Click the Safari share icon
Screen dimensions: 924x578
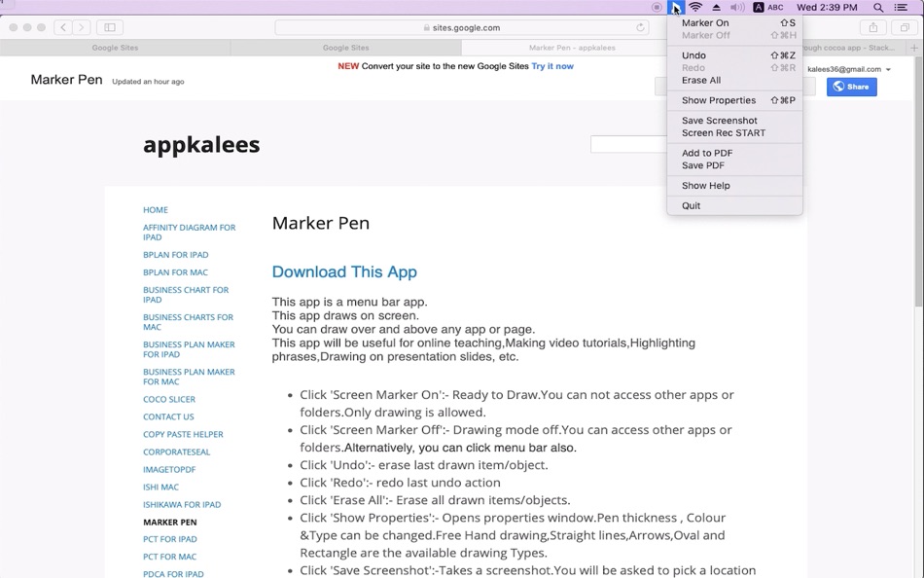873,27
